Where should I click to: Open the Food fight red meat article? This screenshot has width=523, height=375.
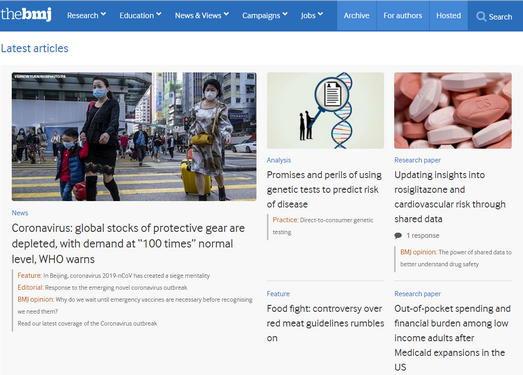click(325, 323)
